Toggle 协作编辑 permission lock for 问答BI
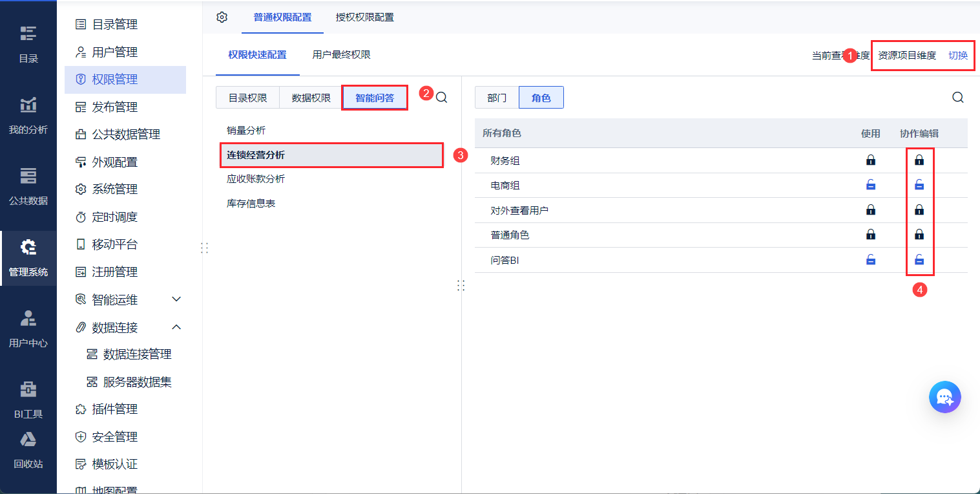Viewport: 980px width, 494px height. [919, 261]
